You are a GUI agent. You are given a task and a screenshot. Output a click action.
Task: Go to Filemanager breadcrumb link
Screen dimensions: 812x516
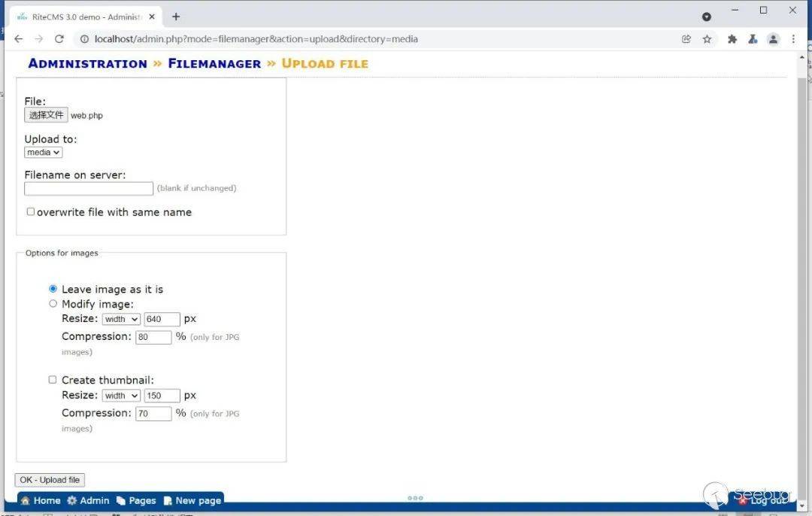click(214, 64)
